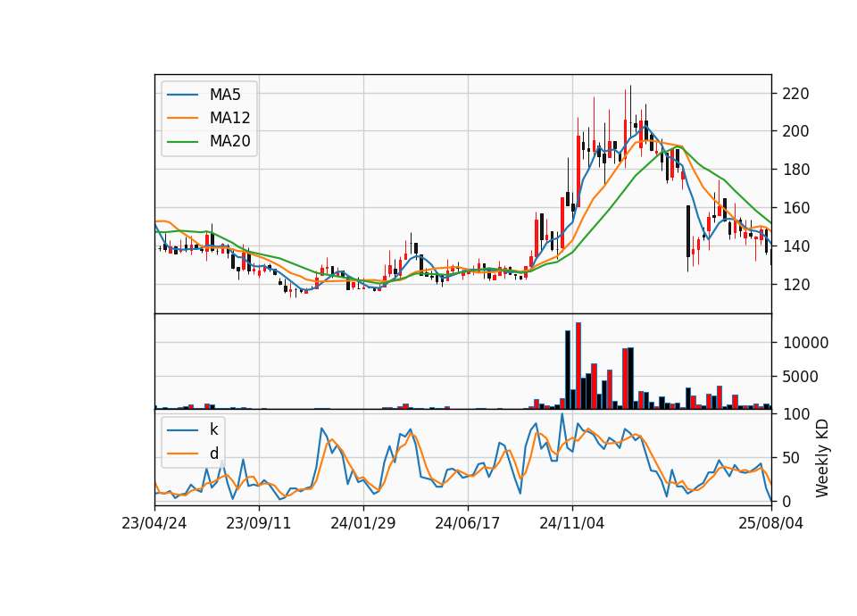Click the green MA20 legend line sample
This screenshot has height=616, width=857.
[x=182, y=141]
